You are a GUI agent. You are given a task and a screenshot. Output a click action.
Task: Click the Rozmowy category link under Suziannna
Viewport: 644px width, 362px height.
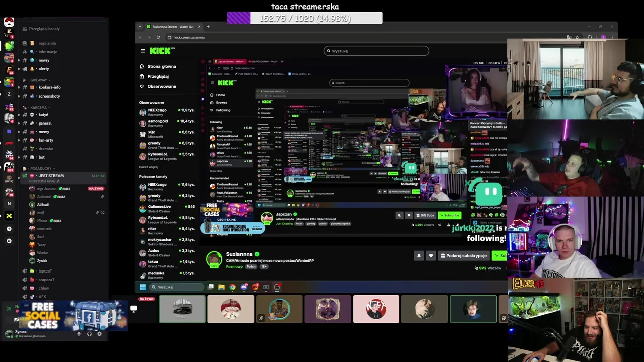[234, 267]
